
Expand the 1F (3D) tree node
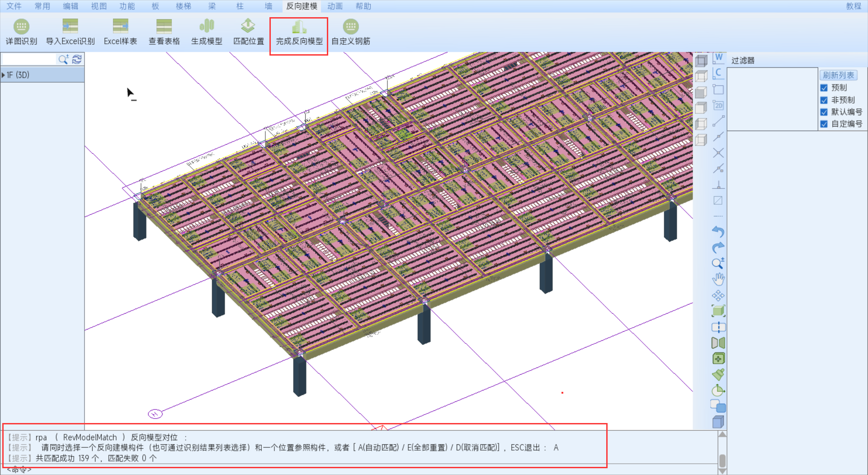click(4, 75)
